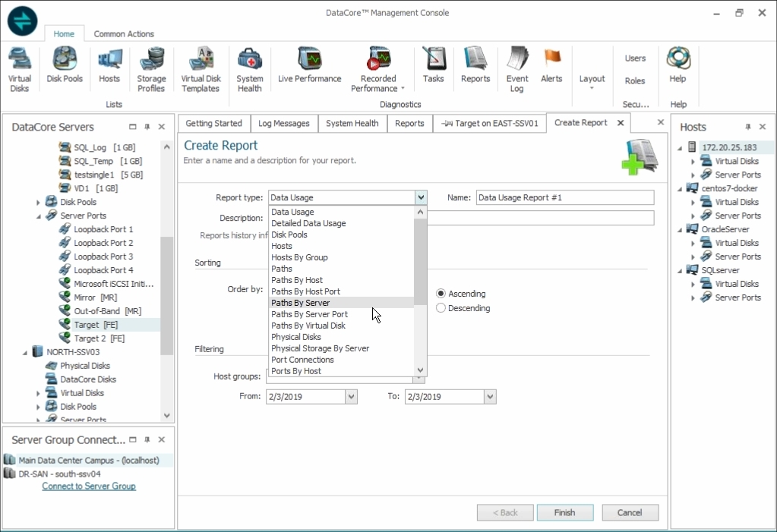Select Microsoft iSCSI Initiator port icon
Screen dimensions: 777x532
65,283
